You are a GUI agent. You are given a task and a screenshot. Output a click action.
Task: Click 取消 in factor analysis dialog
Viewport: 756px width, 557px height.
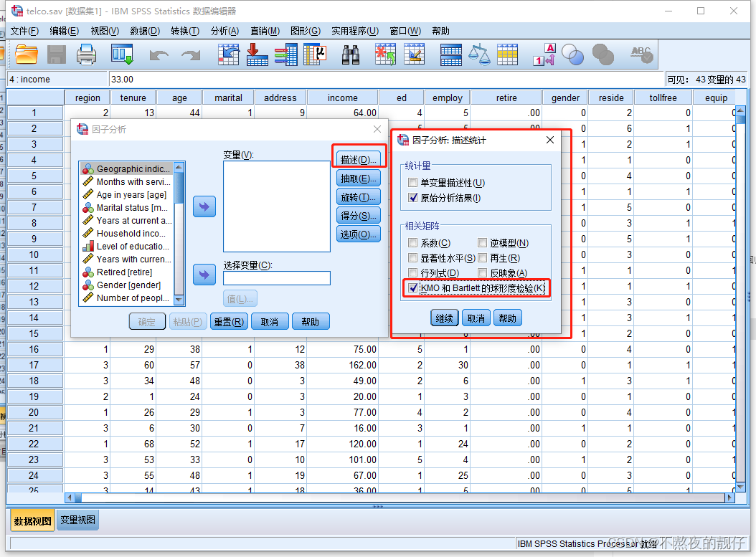pyautogui.click(x=270, y=321)
